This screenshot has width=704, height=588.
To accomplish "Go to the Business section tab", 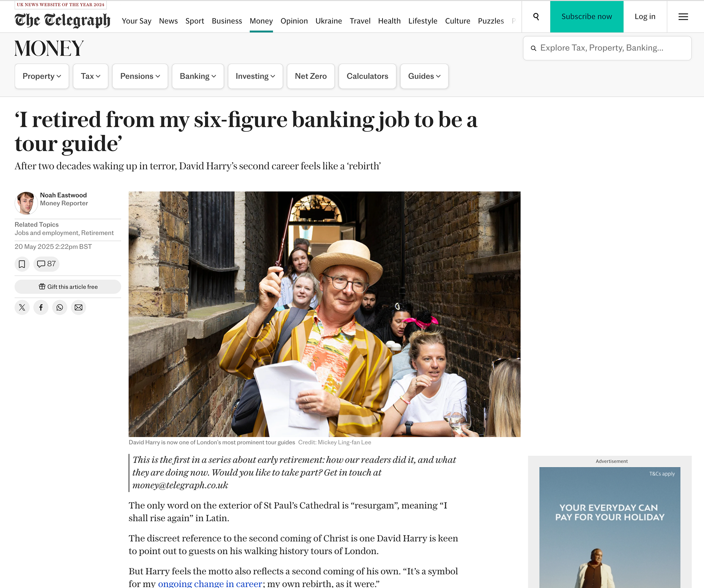I will tap(227, 21).
